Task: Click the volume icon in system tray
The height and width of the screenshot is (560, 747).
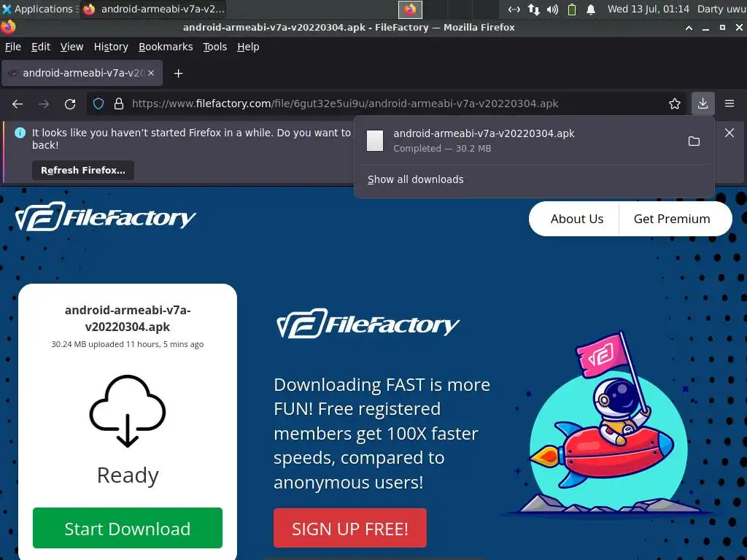Action: tap(552, 9)
